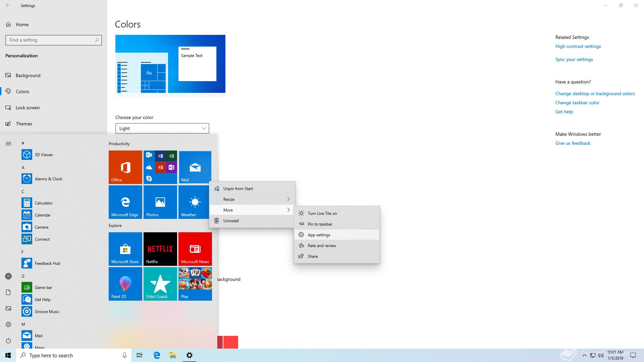This screenshot has height=362, width=644.
Task: Click the red accent color swatch
Action: click(x=231, y=342)
